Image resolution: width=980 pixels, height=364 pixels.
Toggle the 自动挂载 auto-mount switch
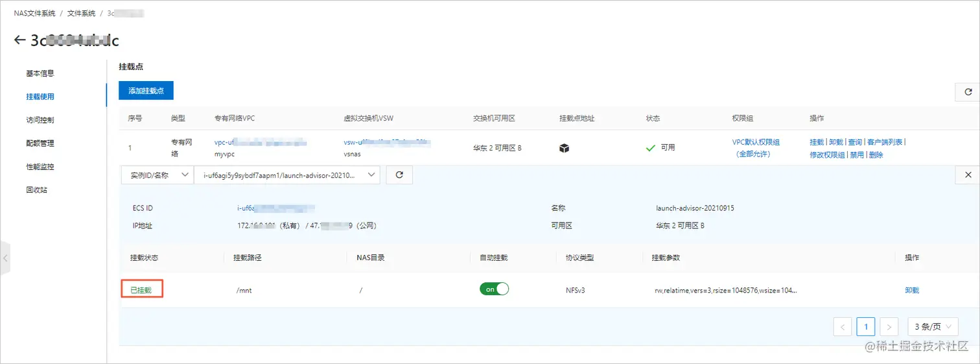495,289
